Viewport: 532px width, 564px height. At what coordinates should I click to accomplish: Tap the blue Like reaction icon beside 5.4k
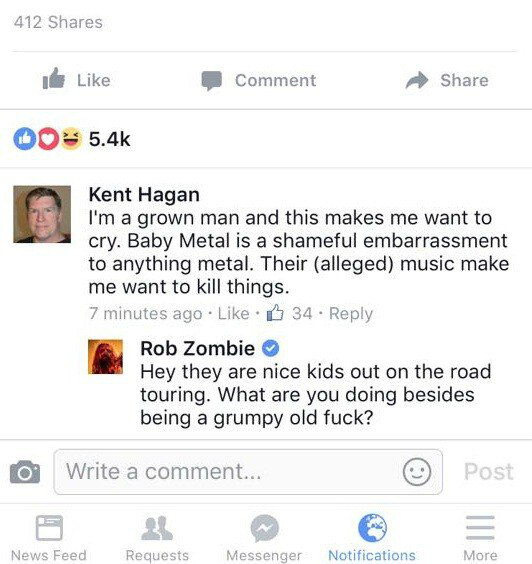(25, 139)
